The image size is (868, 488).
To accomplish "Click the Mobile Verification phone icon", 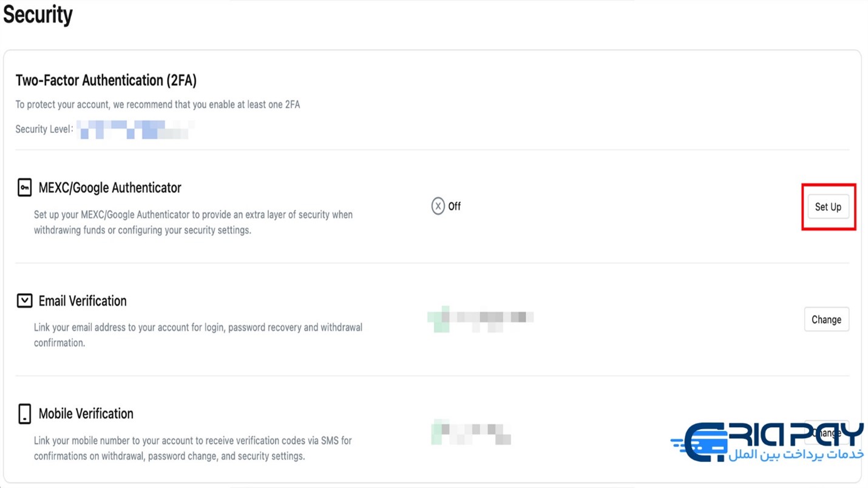I will [24, 414].
